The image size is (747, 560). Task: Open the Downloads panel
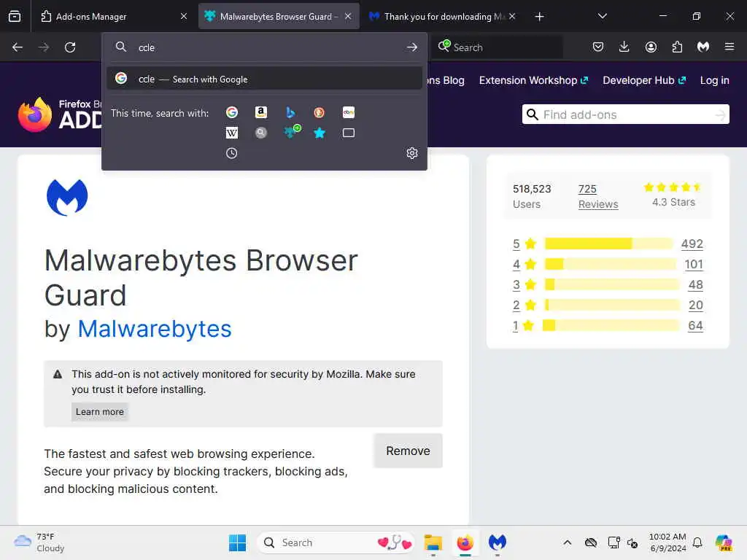pos(624,47)
